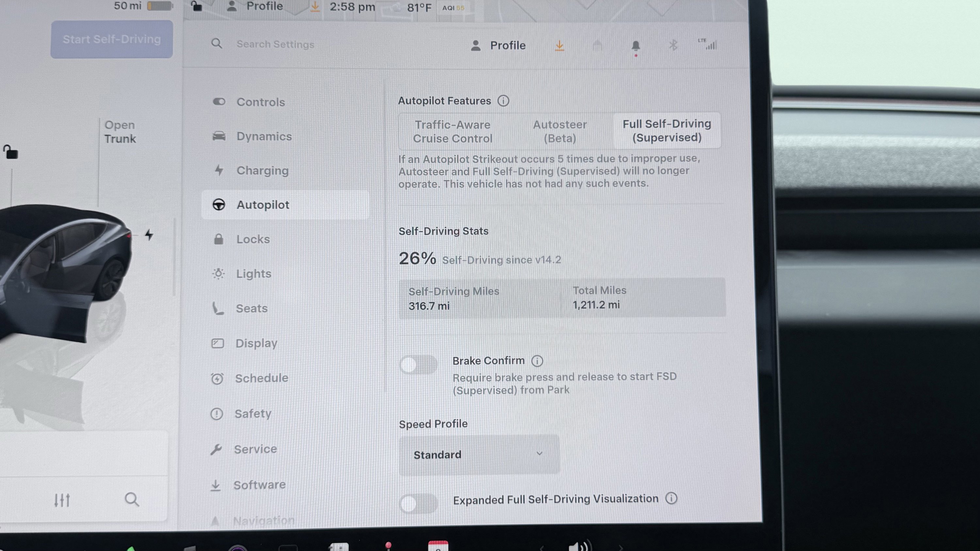Screen dimensions: 980x551
Task: Show info about Autopilot Features
Action: (503, 101)
